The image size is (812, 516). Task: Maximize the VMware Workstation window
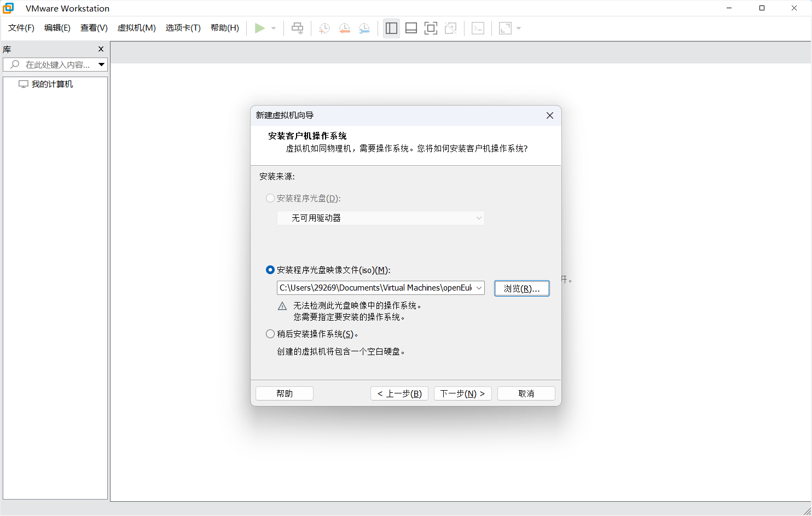[x=762, y=8]
